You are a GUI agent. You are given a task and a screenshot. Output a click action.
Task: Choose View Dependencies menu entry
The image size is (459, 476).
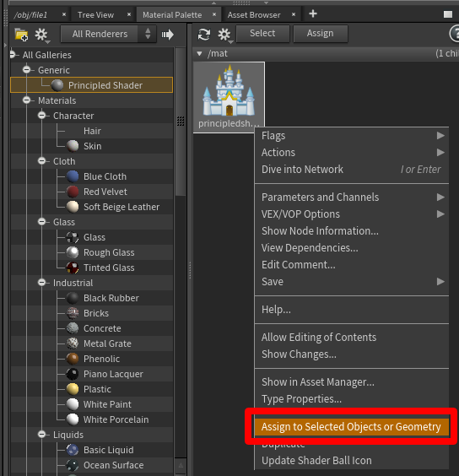click(x=352, y=248)
